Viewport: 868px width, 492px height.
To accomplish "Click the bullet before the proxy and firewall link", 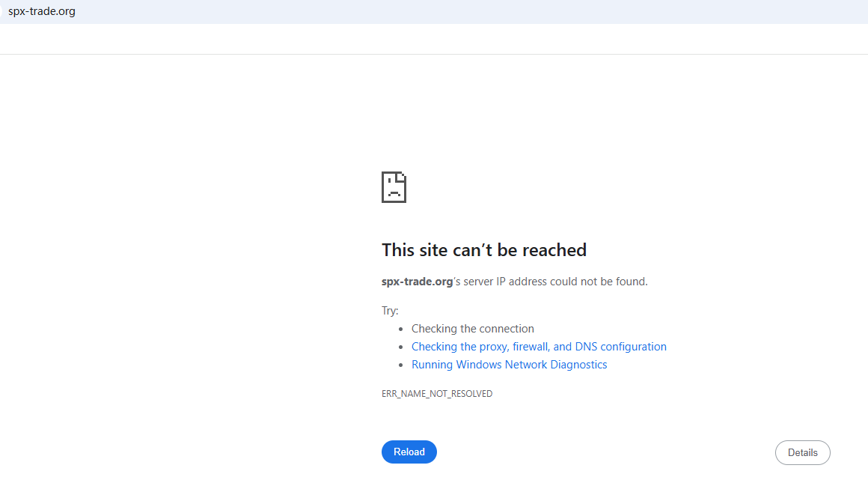I will click(402, 347).
